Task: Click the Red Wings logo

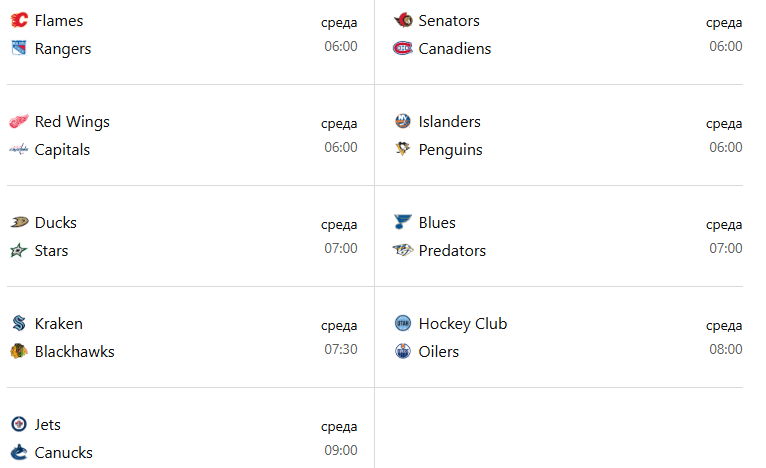Action: point(19,122)
